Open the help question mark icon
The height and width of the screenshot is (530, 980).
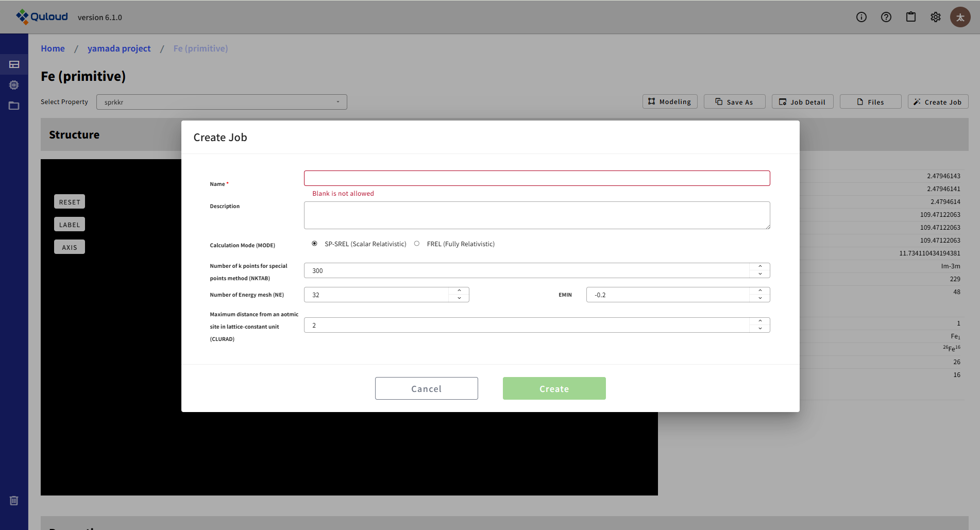click(886, 17)
